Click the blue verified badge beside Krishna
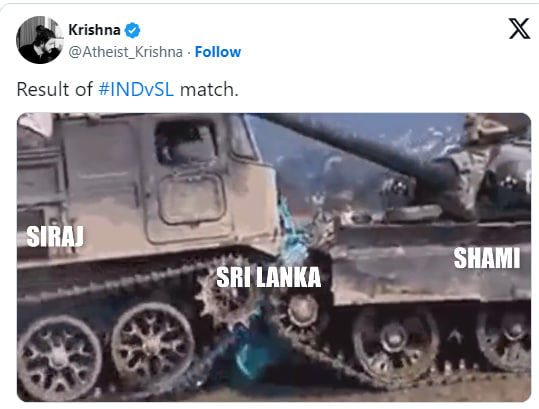Viewport: 539px width, 409px height. [132, 31]
